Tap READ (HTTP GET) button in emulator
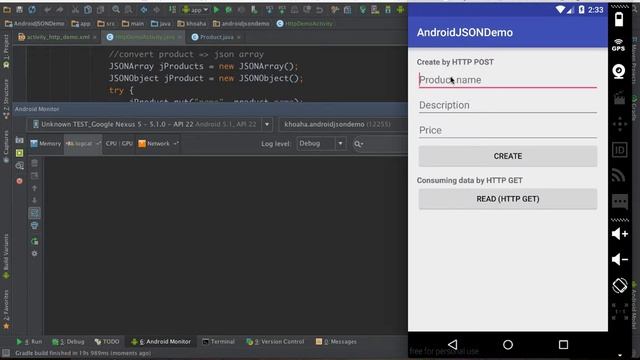Viewport: 640px width, 360px height. tap(508, 199)
